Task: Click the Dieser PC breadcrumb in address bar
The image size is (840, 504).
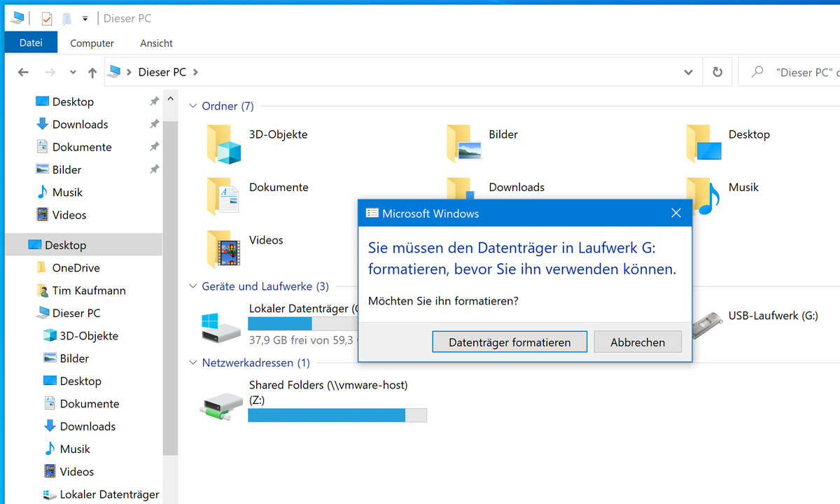Action: pyautogui.click(x=162, y=72)
